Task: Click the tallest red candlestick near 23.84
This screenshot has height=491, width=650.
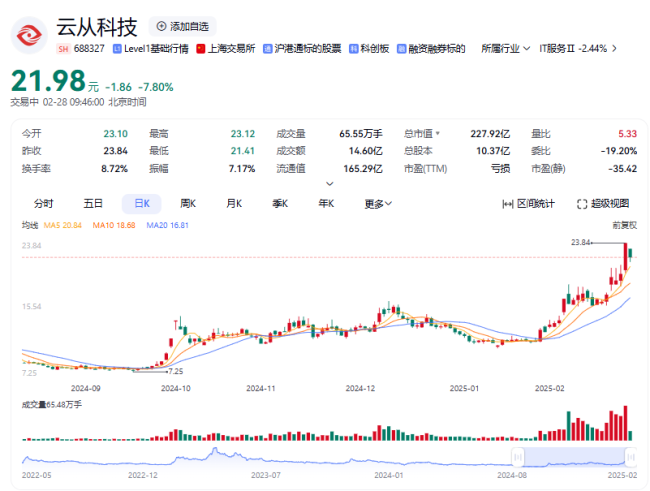Action: tap(626, 256)
